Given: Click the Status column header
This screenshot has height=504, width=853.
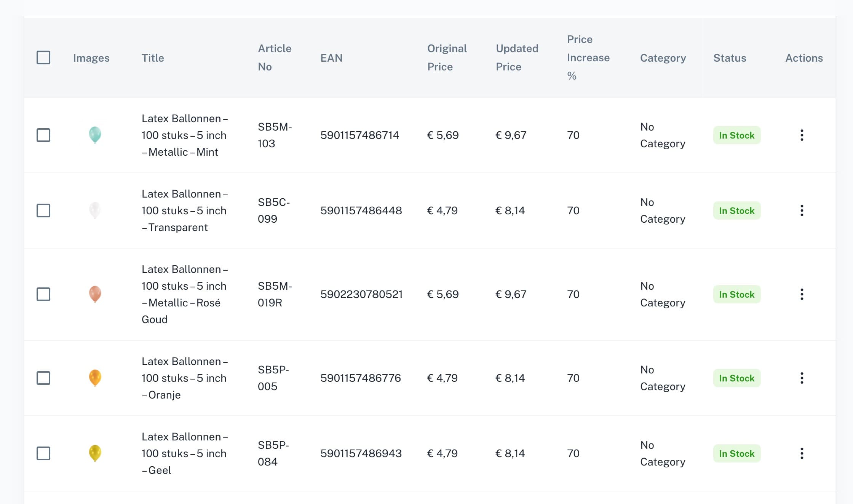Looking at the screenshot, I should 729,58.
